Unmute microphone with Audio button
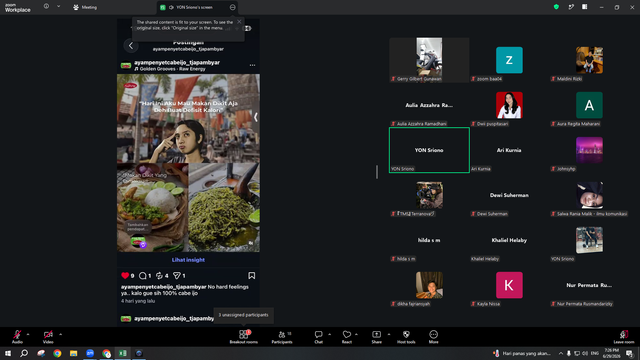 [17, 336]
